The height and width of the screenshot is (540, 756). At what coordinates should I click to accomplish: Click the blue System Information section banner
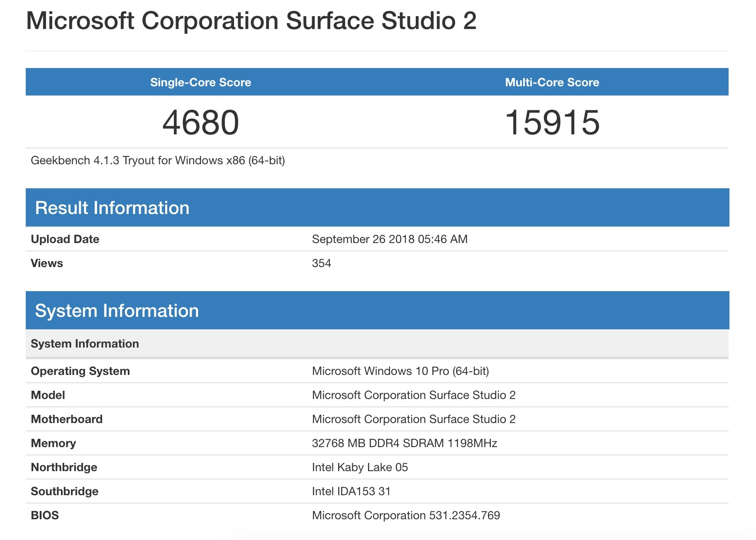(117, 311)
